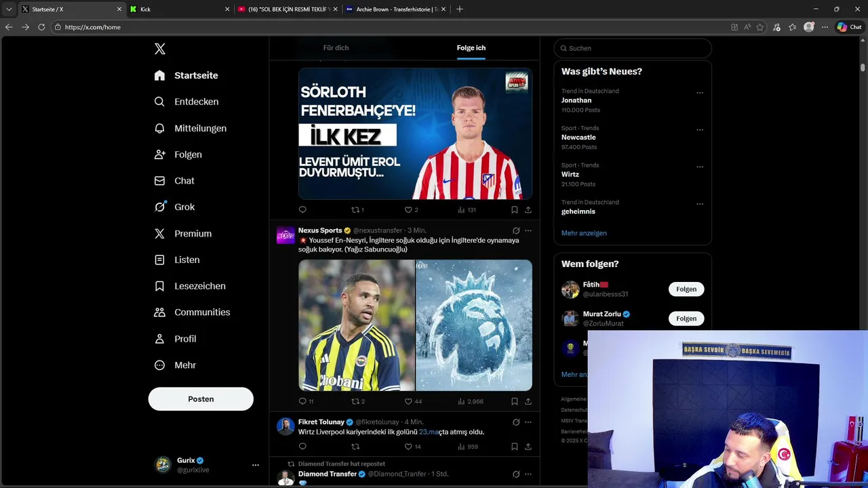Image resolution: width=868 pixels, height=488 pixels.
Task: Click Mehr anzeigen under trends
Action: coord(584,233)
